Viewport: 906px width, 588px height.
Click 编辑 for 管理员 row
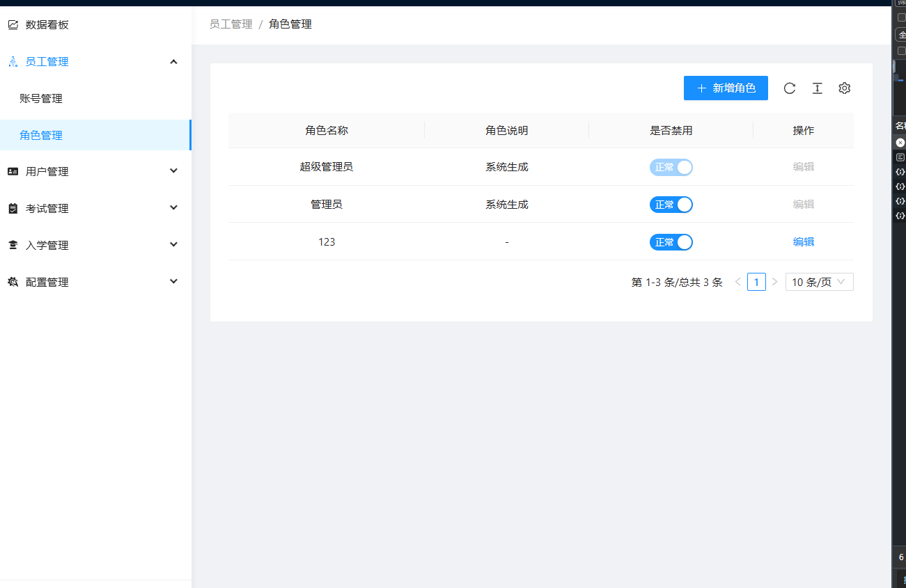(x=804, y=205)
